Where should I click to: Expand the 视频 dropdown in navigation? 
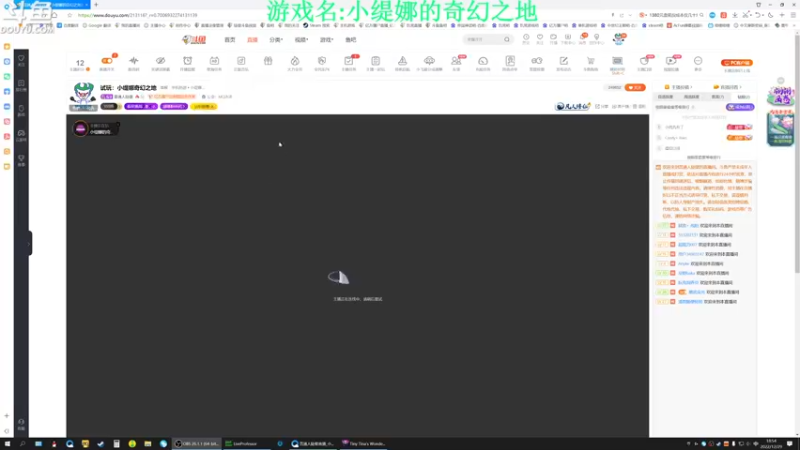pyautogui.click(x=301, y=40)
